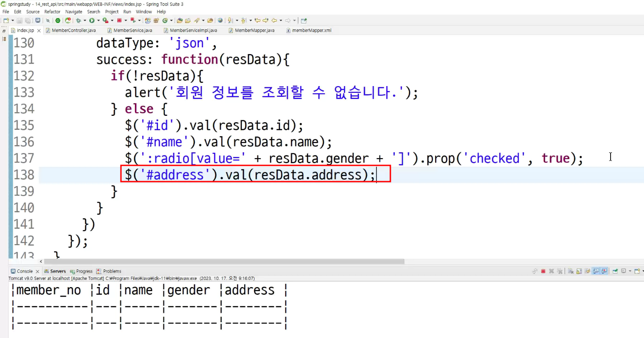Expand the Next Annotation dropdown arrow
The height and width of the screenshot is (338, 644).
[x=237, y=20]
